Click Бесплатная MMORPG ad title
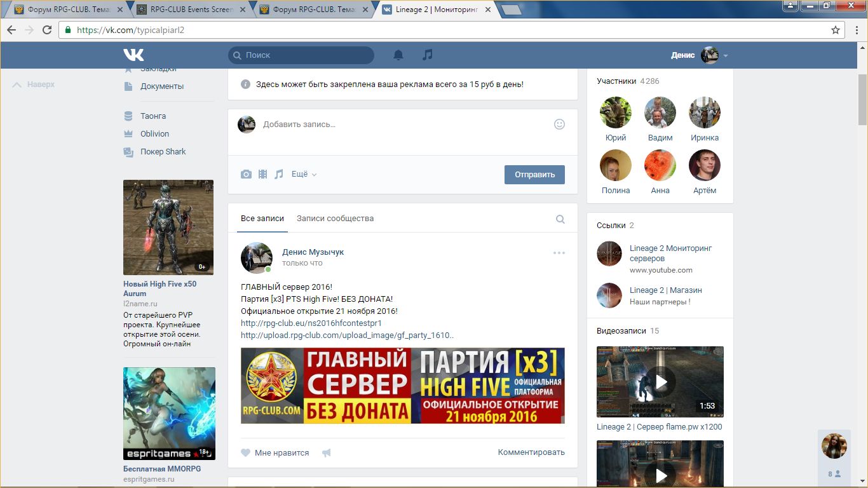Viewport: 868px width, 488px height. coord(162,469)
